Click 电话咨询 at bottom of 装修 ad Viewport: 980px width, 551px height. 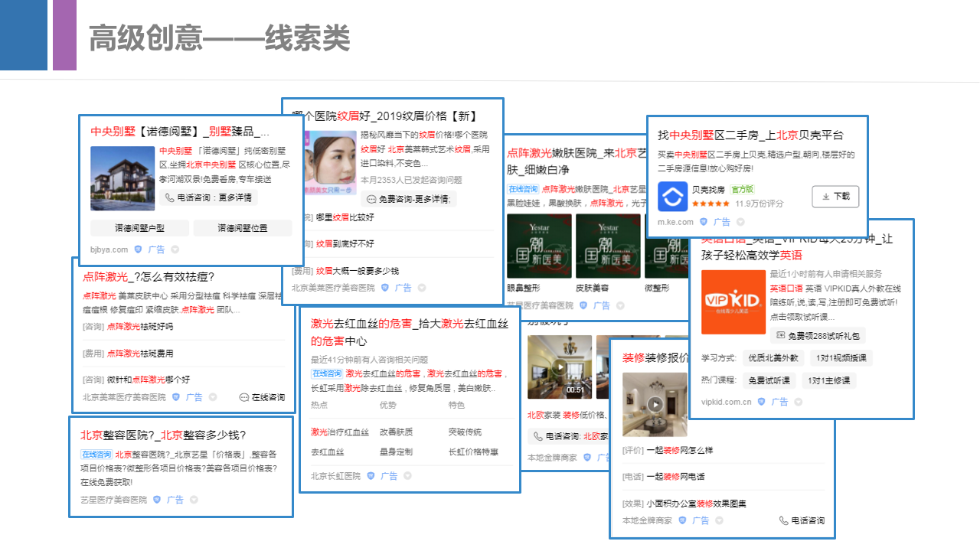tap(802, 520)
